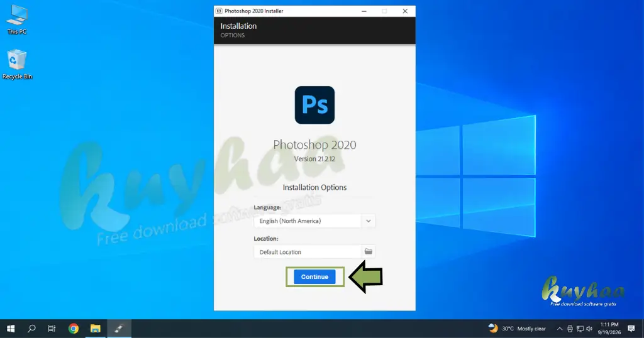
Task: Click the USB device icon in the system tray
Action: pos(570,329)
